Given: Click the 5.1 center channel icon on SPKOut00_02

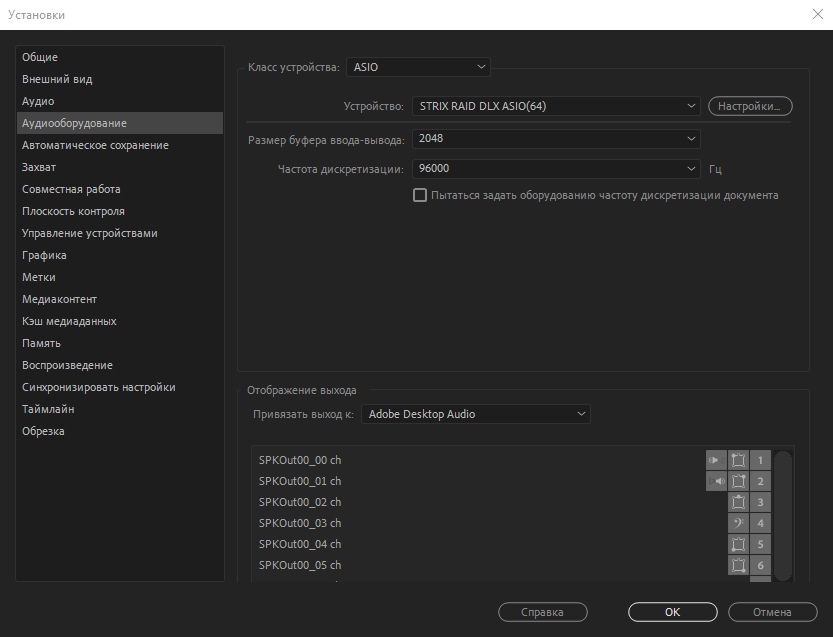Looking at the screenshot, I should [x=738, y=502].
